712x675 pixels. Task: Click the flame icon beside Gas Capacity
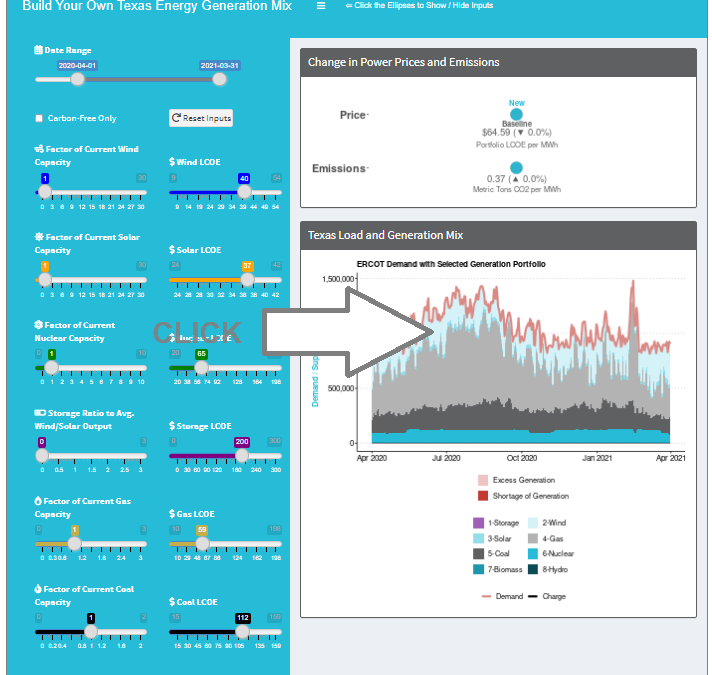coord(38,501)
